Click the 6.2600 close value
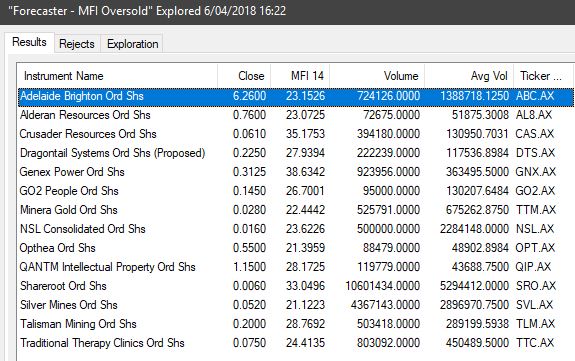Image resolution: width=575 pixels, height=361 pixels. [249, 96]
